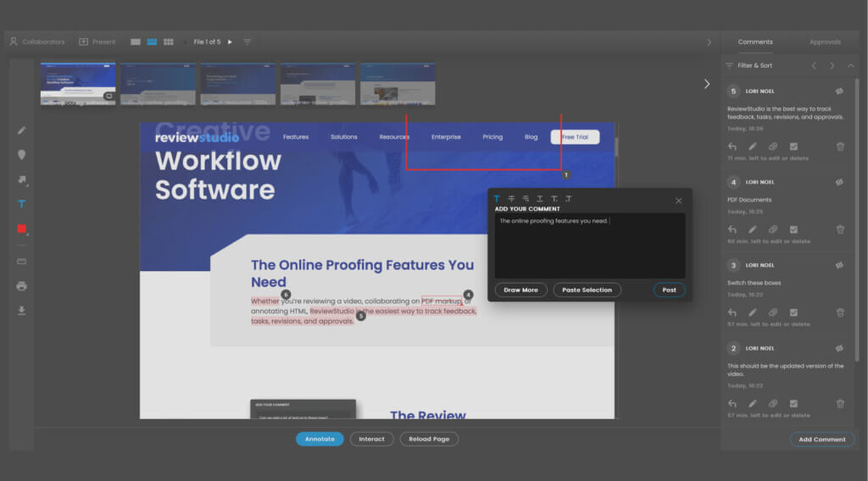Select the pencil drawing tool in left toolbar
The height and width of the screenshot is (481, 868).
(x=21, y=130)
